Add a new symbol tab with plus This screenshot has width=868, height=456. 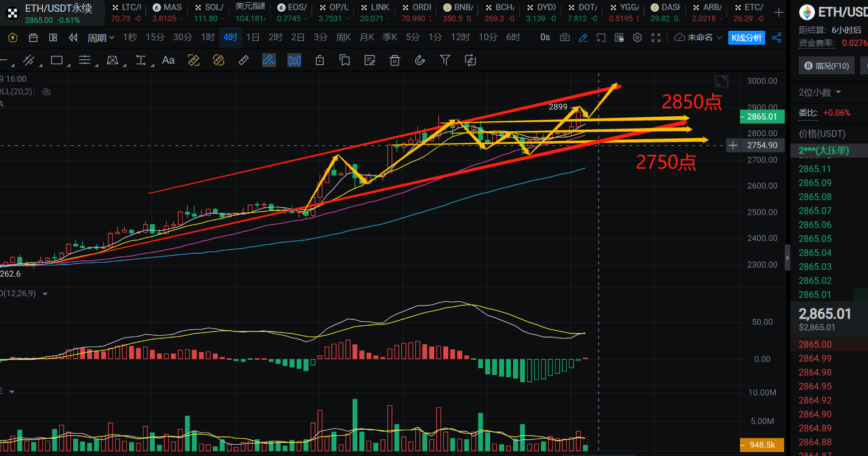click(x=779, y=12)
